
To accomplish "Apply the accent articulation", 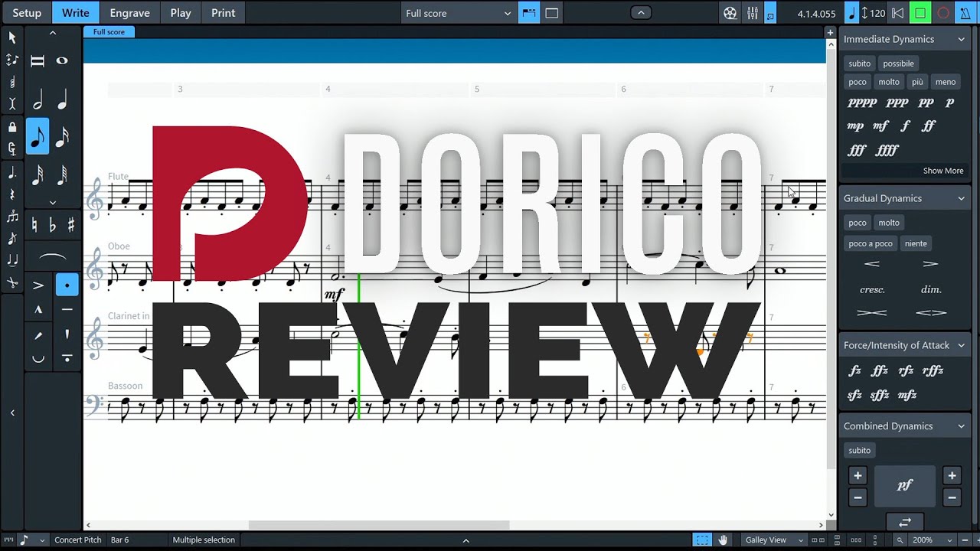I will 38,285.
